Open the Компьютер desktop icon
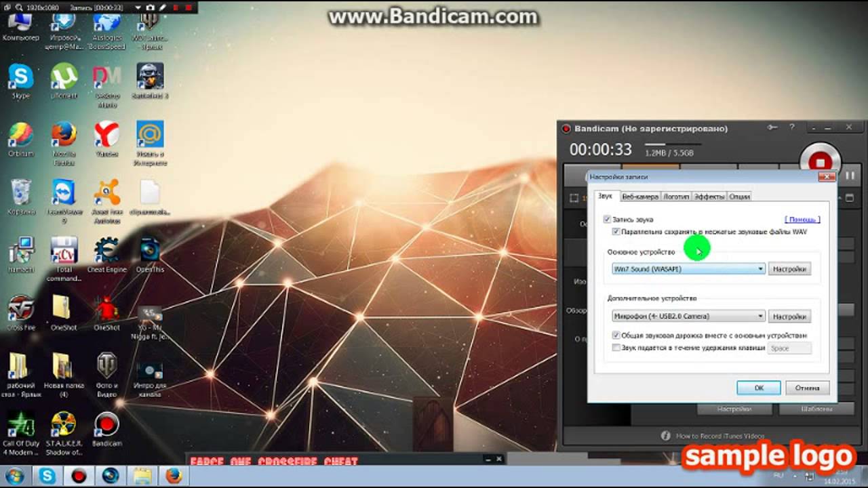The width and height of the screenshot is (868, 488). 20,27
